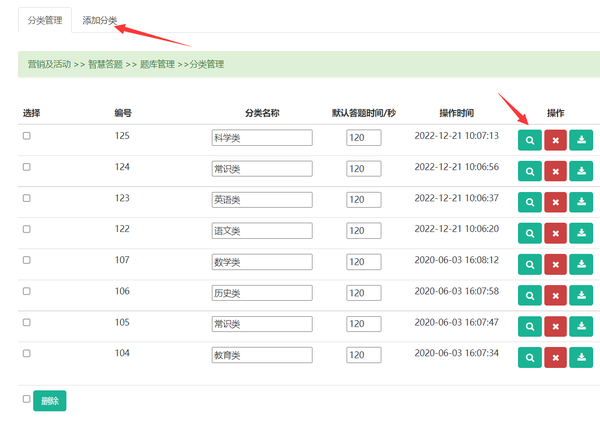This screenshot has width=600, height=423.
Task: Click the download icon in row 104
Action: point(581,358)
